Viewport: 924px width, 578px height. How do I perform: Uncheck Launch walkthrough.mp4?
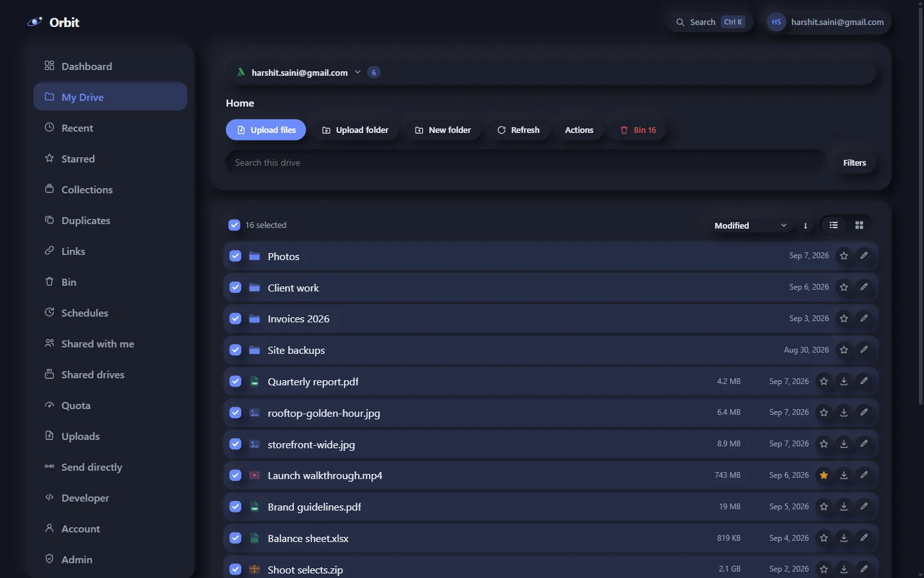coord(235,475)
